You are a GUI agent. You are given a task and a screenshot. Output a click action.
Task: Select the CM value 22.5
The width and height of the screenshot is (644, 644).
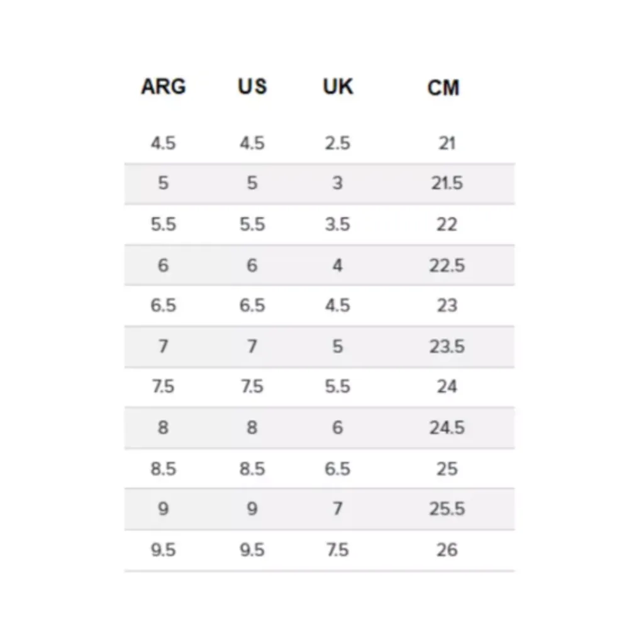point(447,265)
